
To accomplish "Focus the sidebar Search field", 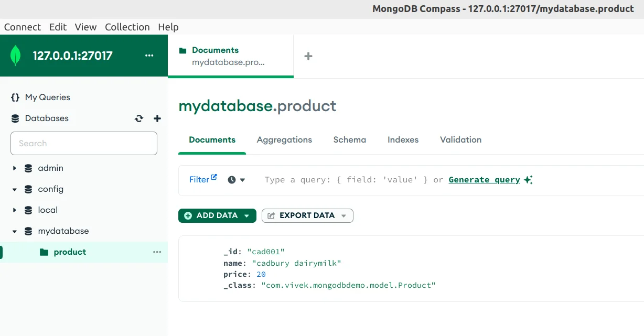I will pos(84,143).
